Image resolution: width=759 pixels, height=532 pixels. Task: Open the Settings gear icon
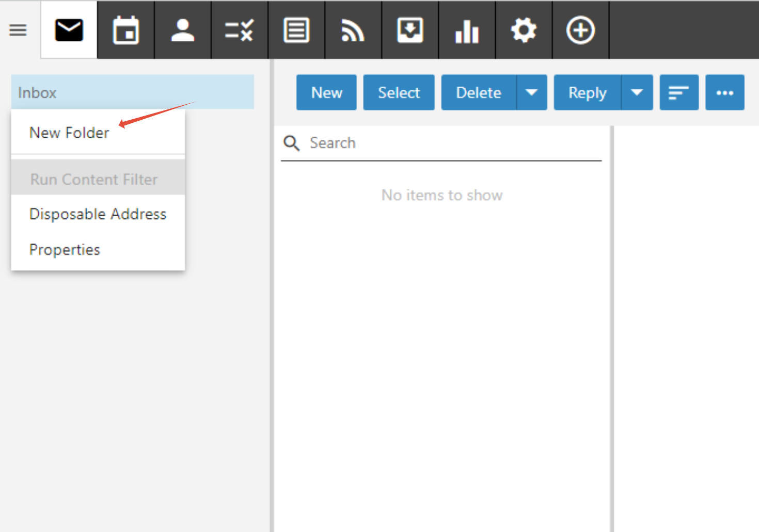(x=524, y=30)
